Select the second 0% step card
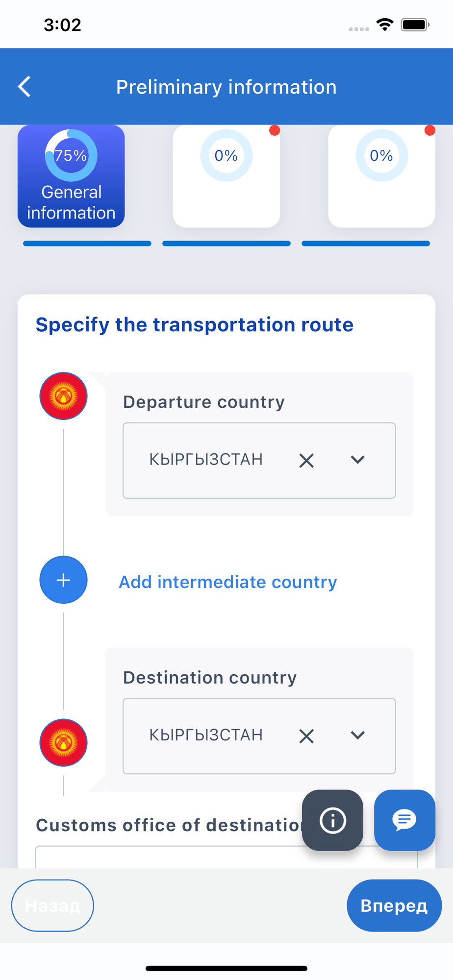This screenshot has width=453, height=980. pyautogui.click(x=226, y=176)
